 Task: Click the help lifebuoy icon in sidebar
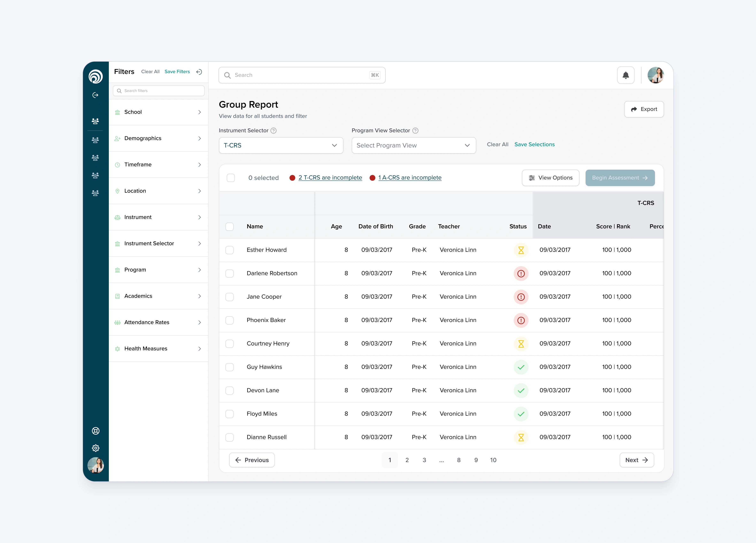pos(96,431)
